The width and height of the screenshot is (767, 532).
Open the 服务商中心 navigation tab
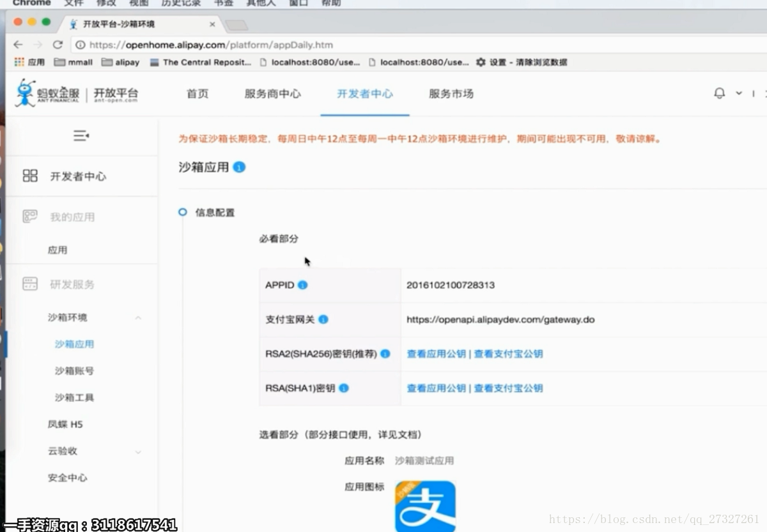coord(272,94)
